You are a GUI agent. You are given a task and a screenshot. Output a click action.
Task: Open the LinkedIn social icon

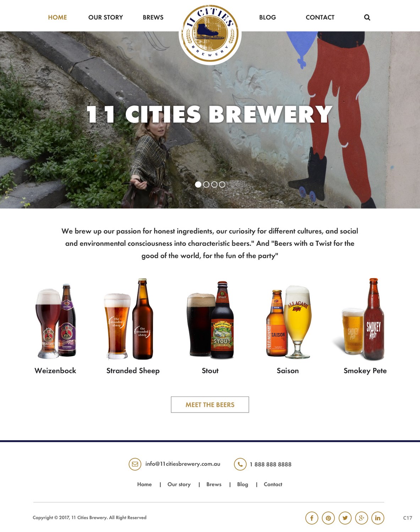(x=378, y=518)
